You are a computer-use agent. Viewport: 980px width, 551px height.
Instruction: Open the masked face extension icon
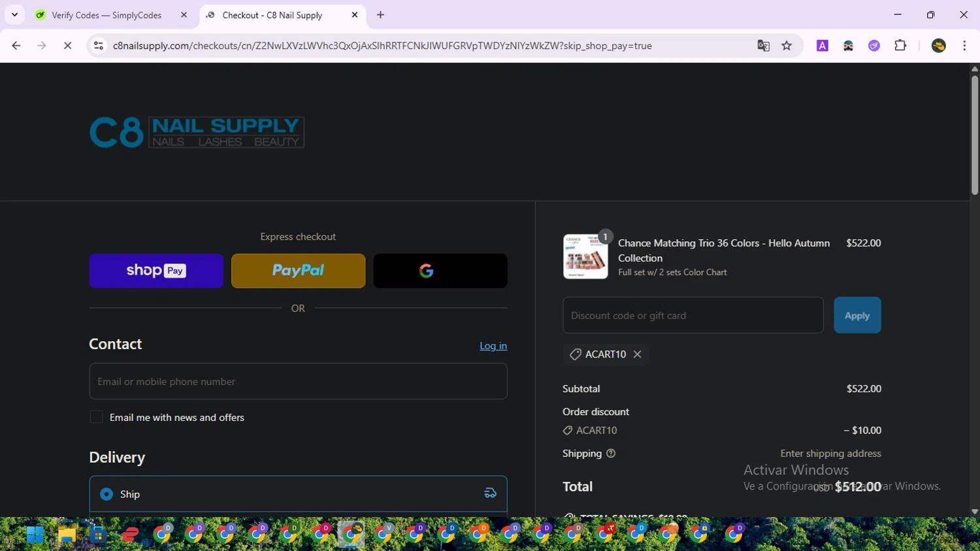[848, 46]
